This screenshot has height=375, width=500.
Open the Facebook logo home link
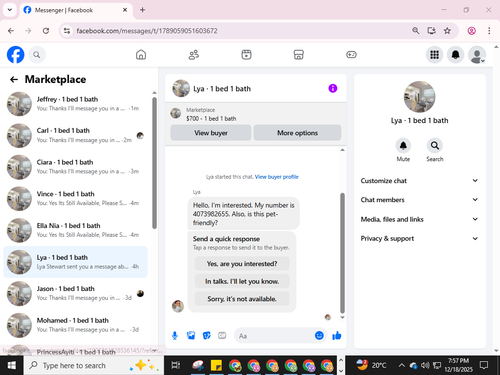tap(16, 54)
